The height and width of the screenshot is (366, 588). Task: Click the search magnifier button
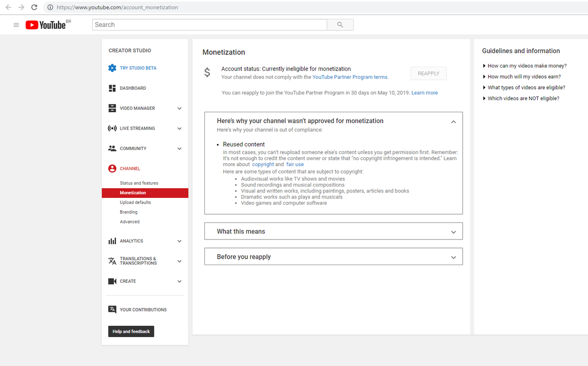340,24
